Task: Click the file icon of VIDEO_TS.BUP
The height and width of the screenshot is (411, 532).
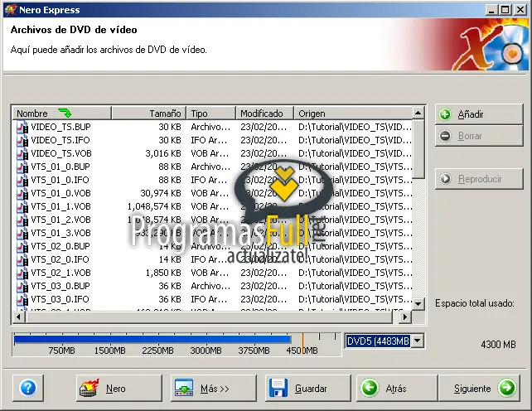Action: (x=22, y=127)
